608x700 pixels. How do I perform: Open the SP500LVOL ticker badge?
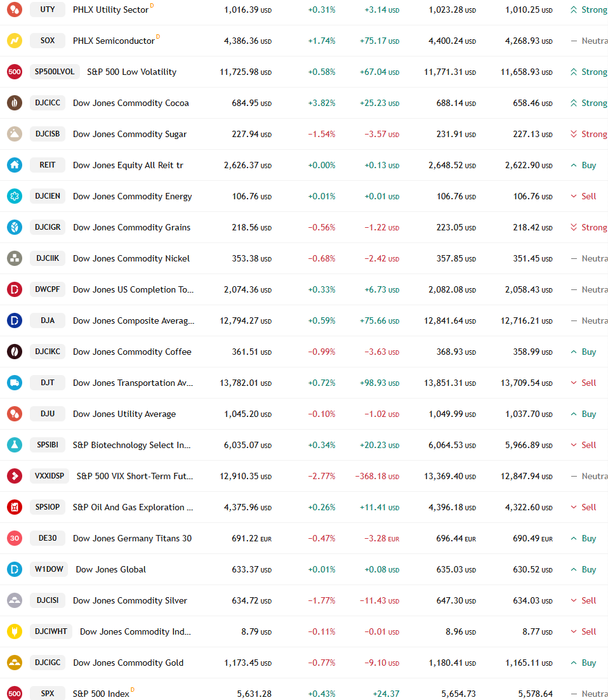click(55, 72)
